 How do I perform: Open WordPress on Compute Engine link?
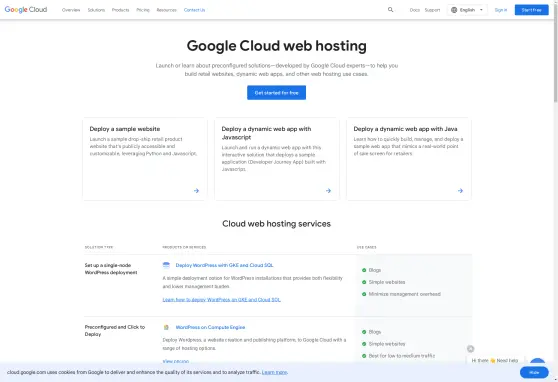(210, 327)
